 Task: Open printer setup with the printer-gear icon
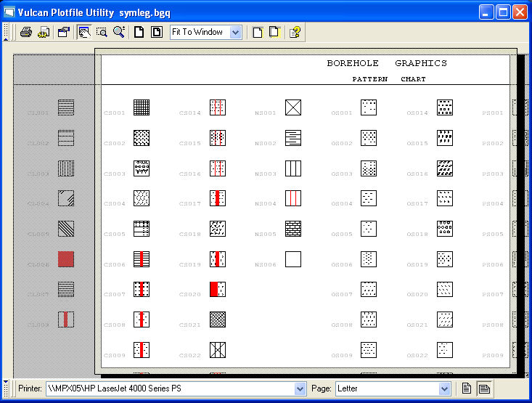pyautogui.click(x=44, y=32)
